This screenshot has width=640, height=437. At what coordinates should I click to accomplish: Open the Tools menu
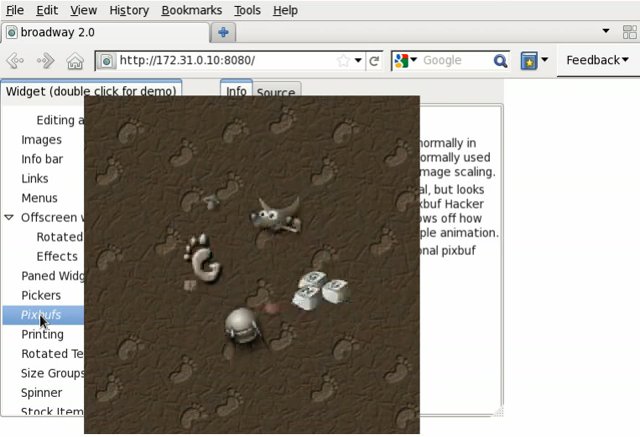(247, 10)
